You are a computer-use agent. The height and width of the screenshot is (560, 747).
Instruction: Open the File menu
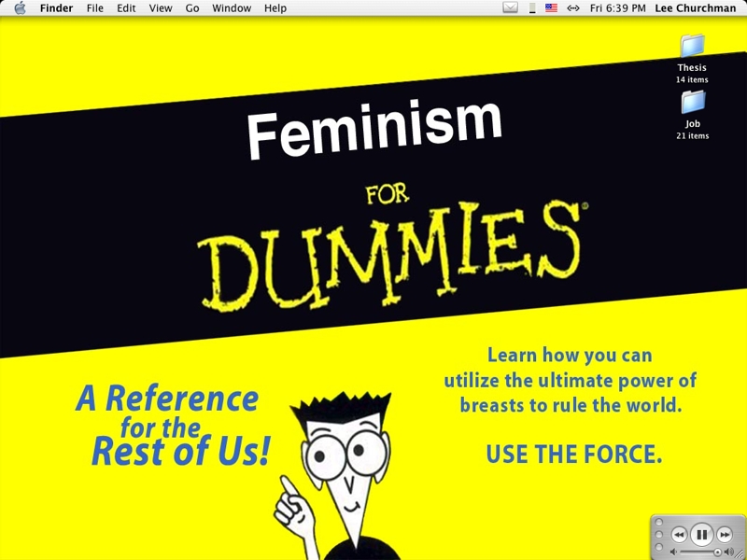95,8
